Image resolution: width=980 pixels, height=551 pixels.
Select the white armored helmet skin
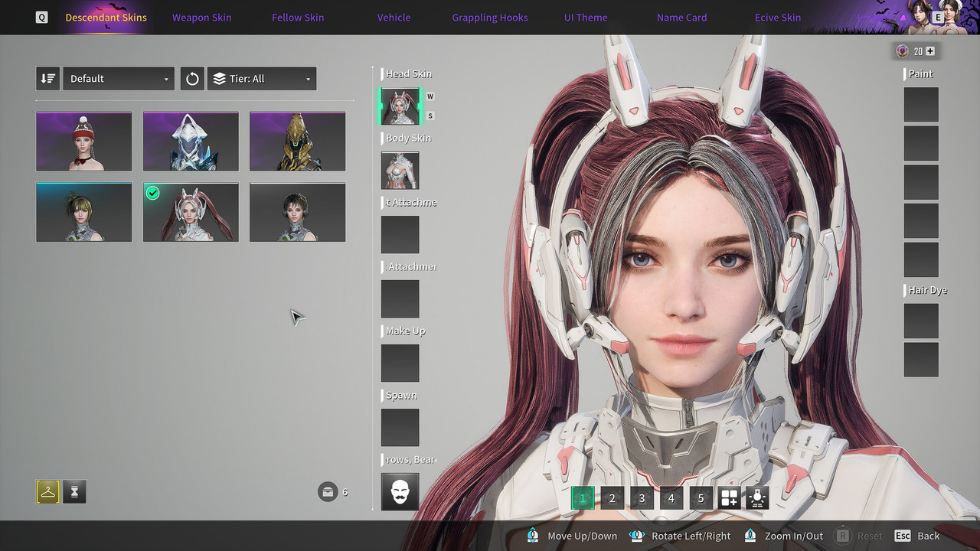191,142
